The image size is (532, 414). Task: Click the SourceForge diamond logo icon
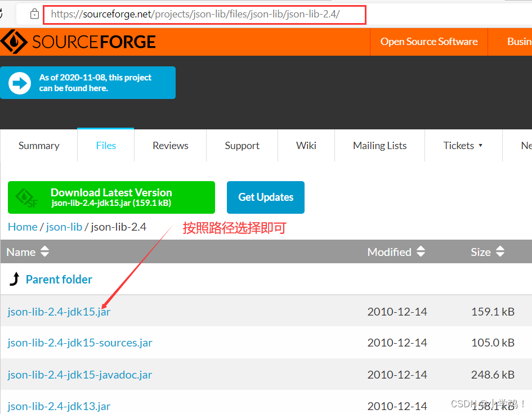tap(14, 42)
